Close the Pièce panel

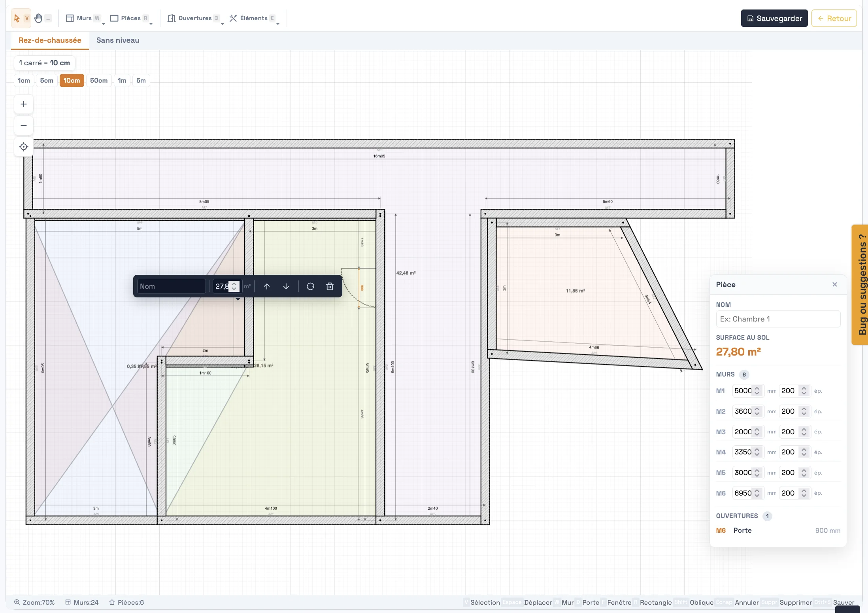[x=835, y=284]
